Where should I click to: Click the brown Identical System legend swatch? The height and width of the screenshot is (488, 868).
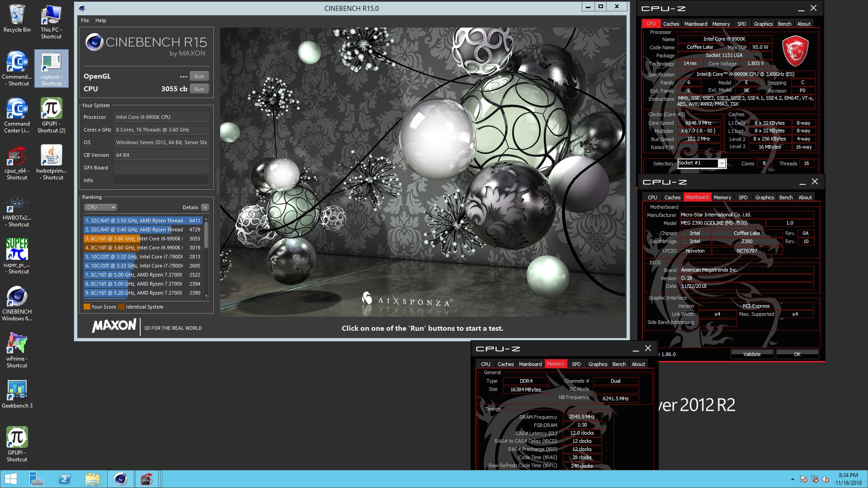121,307
